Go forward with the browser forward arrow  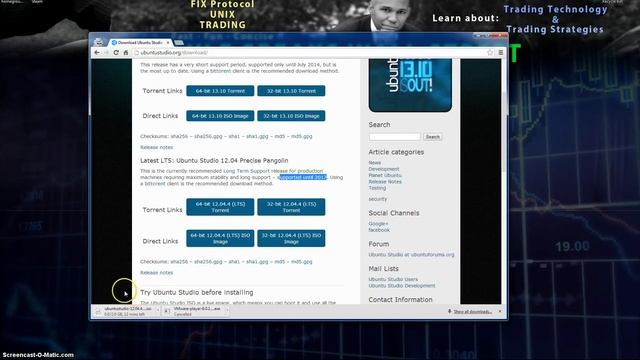point(106,53)
